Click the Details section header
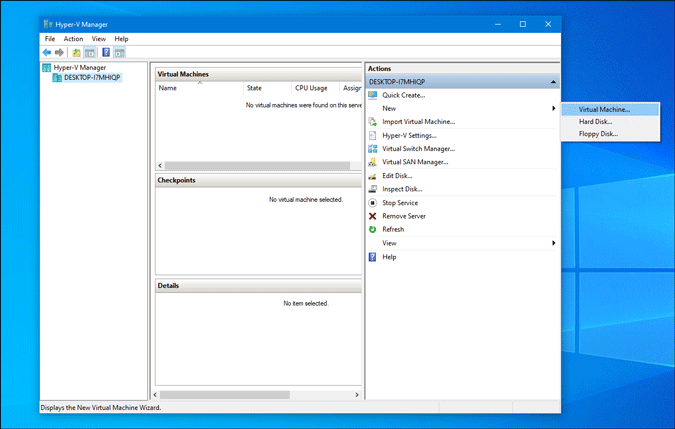 [x=258, y=286]
